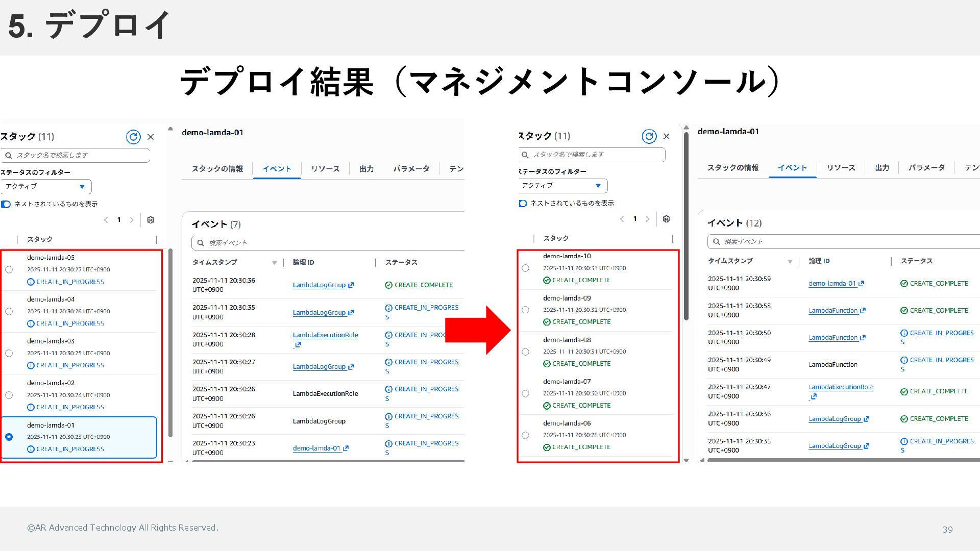Image resolution: width=980 pixels, height=551 pixels.
Task: Select the demo-lamda-10 stack radio button
Action: 525,268
